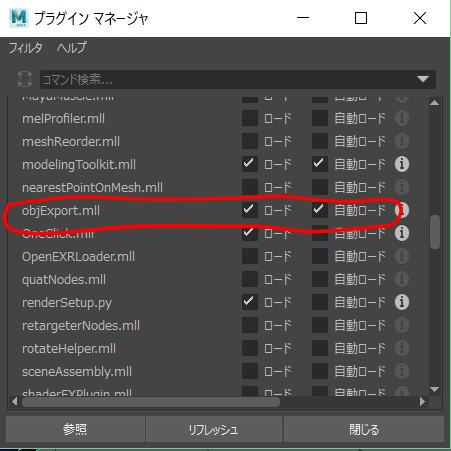Open info for sceneAssembly.mll plugin
The image size is (451, 451).
pyautogui.click(x=402, y=371)
